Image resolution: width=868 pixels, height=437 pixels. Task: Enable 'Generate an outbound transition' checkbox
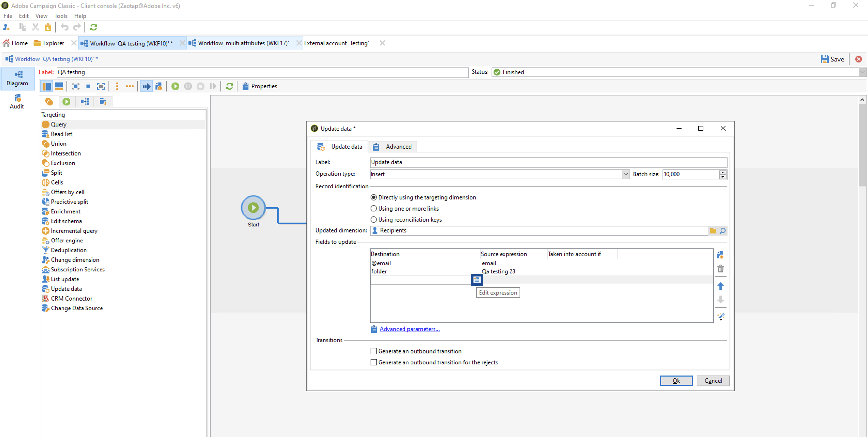pyautogui.click(x=374, y=351)
